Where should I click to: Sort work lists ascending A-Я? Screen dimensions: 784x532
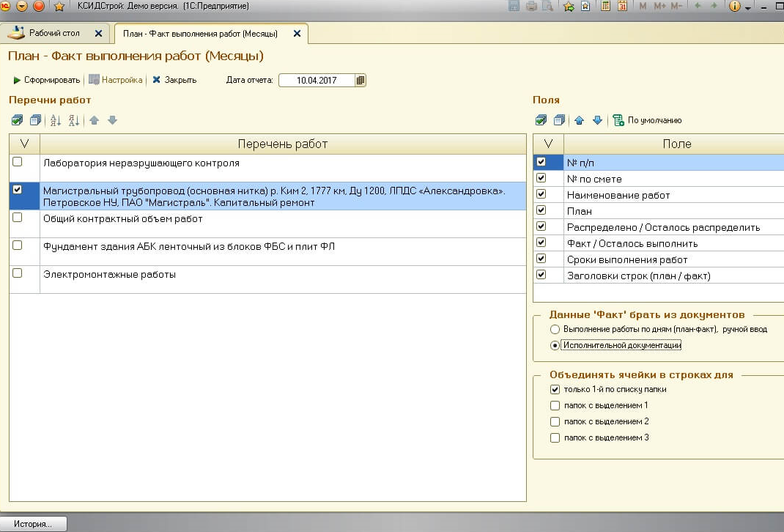(x=55, y=120)
